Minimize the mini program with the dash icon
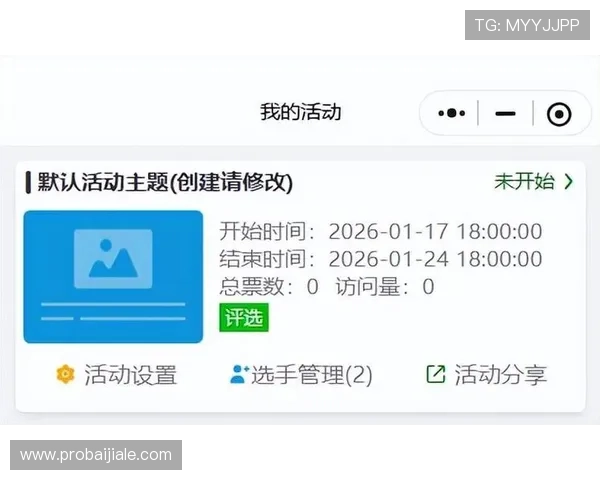600x480 pixels. pyautogui.click(x=505, y=113)
